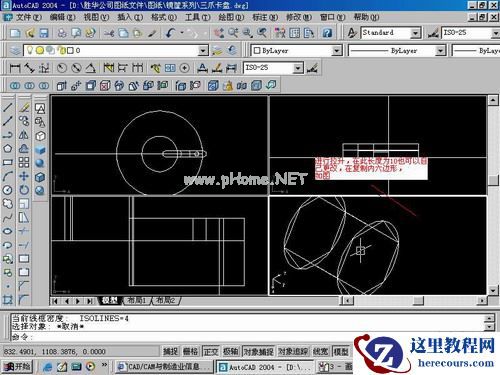Toggle 对象捕捉 object snap in status bar
The height and width of the screenshot is (375, 500).
point(259,351)
